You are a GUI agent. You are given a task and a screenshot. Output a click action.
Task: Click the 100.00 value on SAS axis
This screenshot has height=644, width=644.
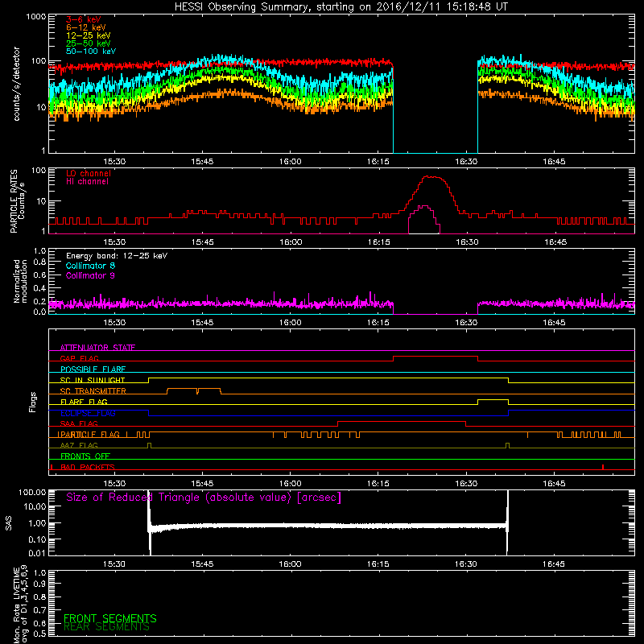click(x=32, y=492)
